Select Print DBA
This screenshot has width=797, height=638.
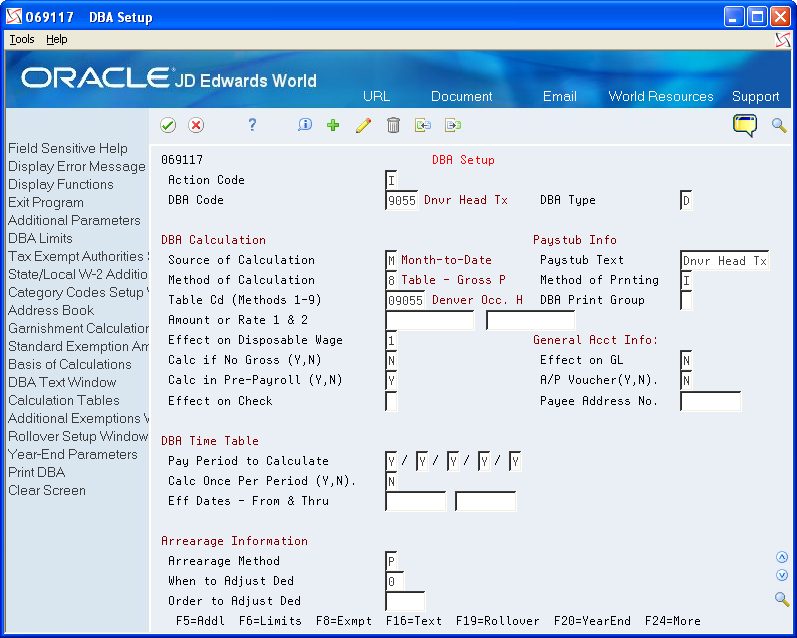click(x=37, y=473)
